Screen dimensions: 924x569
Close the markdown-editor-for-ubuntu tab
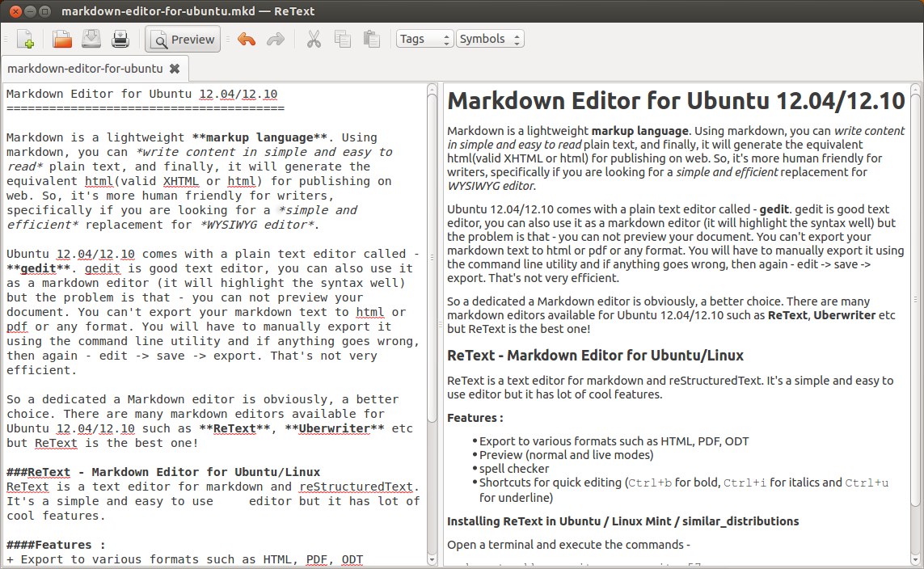pos(175,69)
